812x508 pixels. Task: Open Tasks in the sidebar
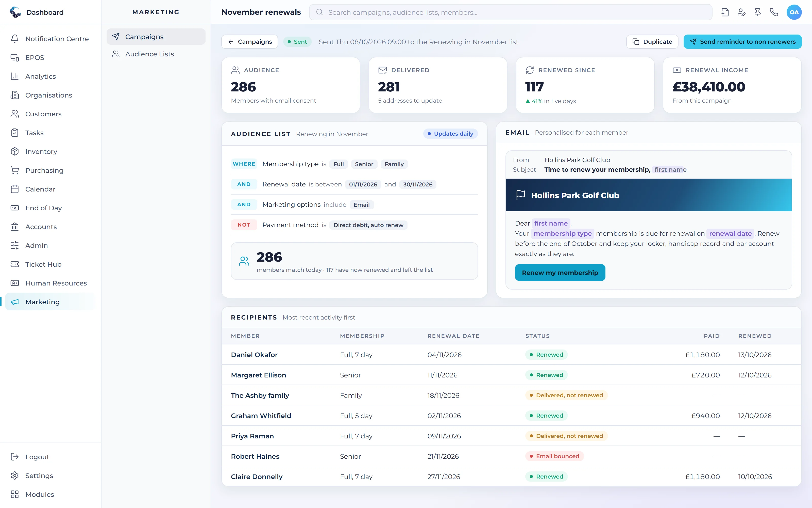pos(50,133)
